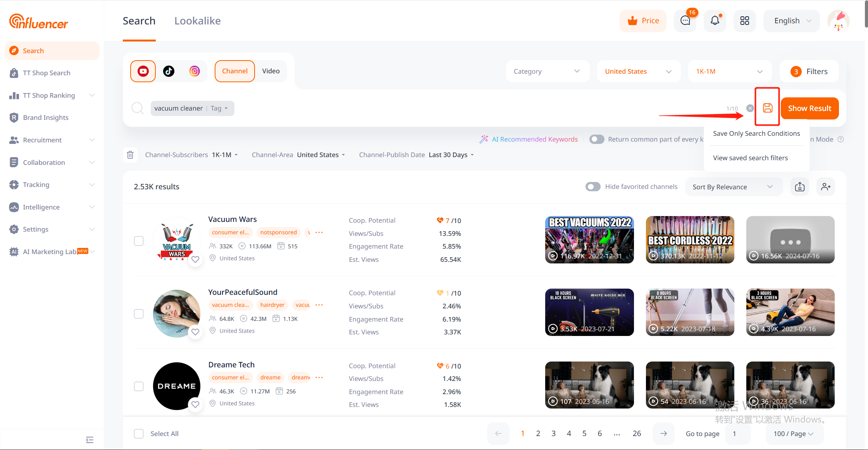Switch to the Lookalike tab
The width and height of the screenshot is (868, 450).
point(197,21)
